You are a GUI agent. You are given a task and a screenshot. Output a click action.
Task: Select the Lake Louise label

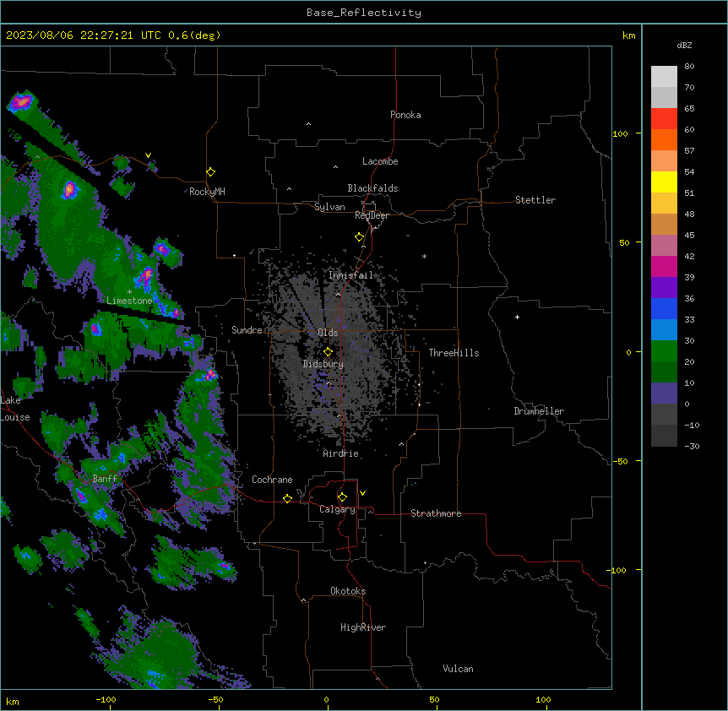click(x=14, y=409)
